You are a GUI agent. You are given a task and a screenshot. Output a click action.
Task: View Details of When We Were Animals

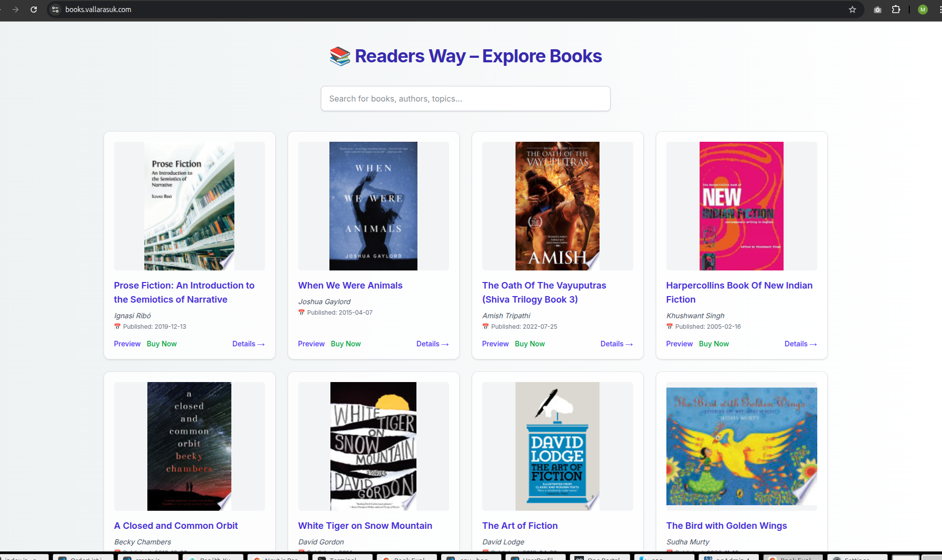point(433,344)
